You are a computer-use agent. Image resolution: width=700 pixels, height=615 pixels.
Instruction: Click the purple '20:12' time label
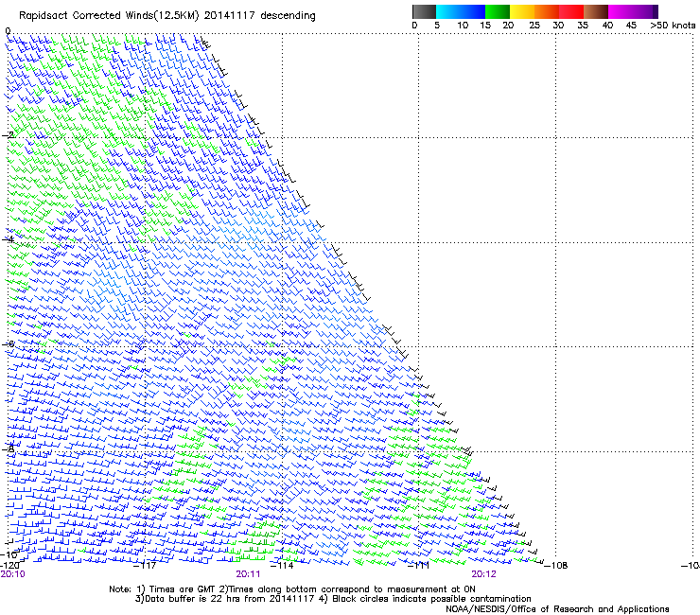point(483,574)
